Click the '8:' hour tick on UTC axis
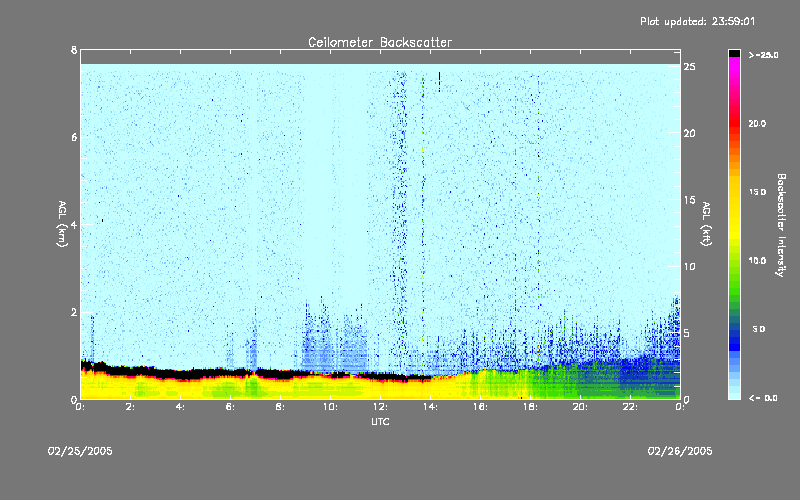This screenshot has height=500, width=800. click(x=281, y=407)
